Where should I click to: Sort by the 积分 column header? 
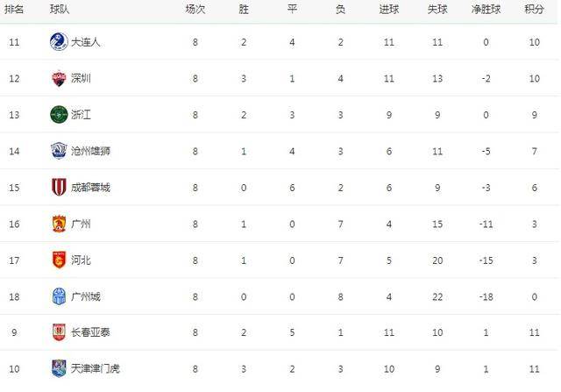click(534, 10)
